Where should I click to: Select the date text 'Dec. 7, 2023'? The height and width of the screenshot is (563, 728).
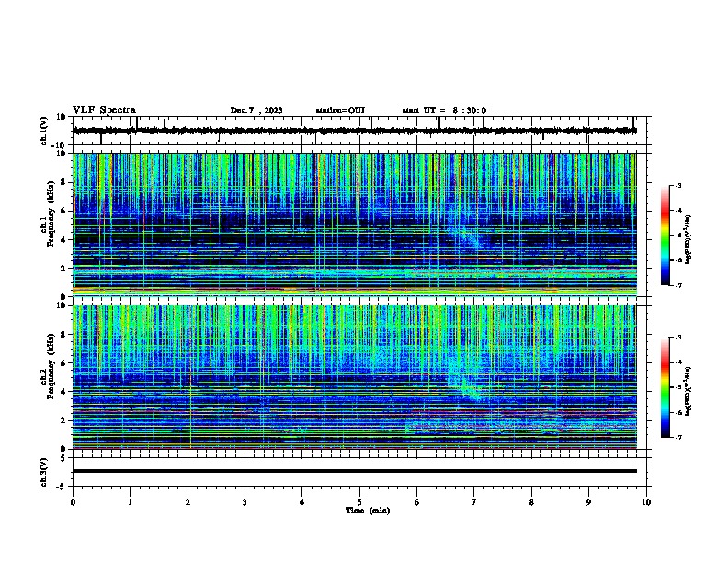pos(256,110)
